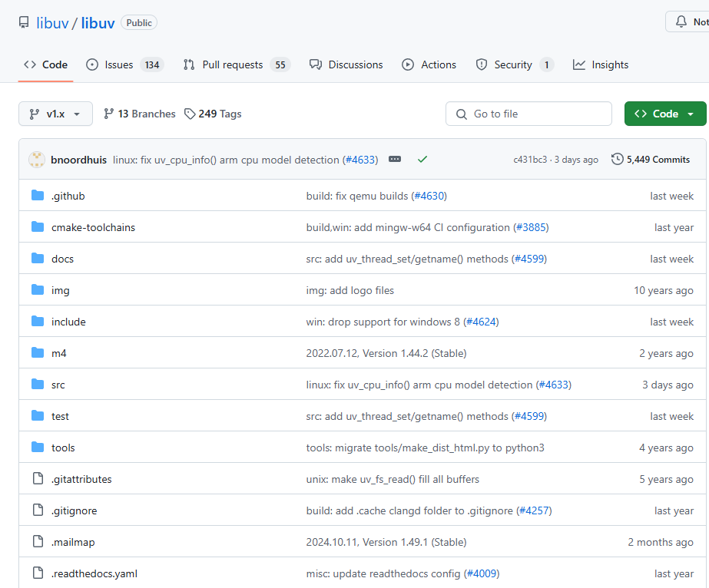
Task: Click the repository book icon beside libuv
Action: click(24, 22)
